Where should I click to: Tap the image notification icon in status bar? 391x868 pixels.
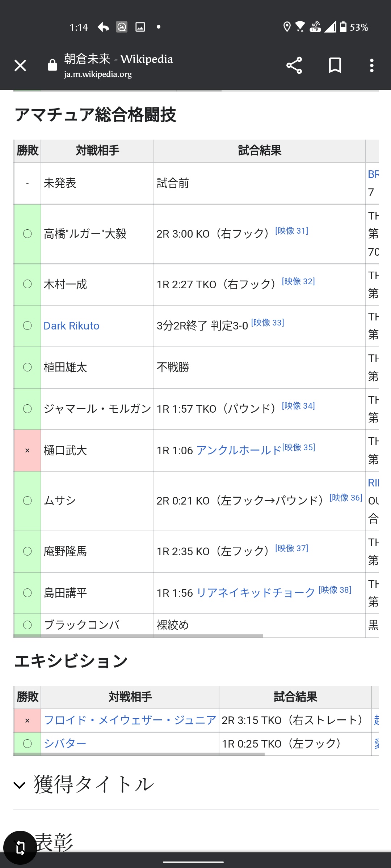click(x=140, y=27)
